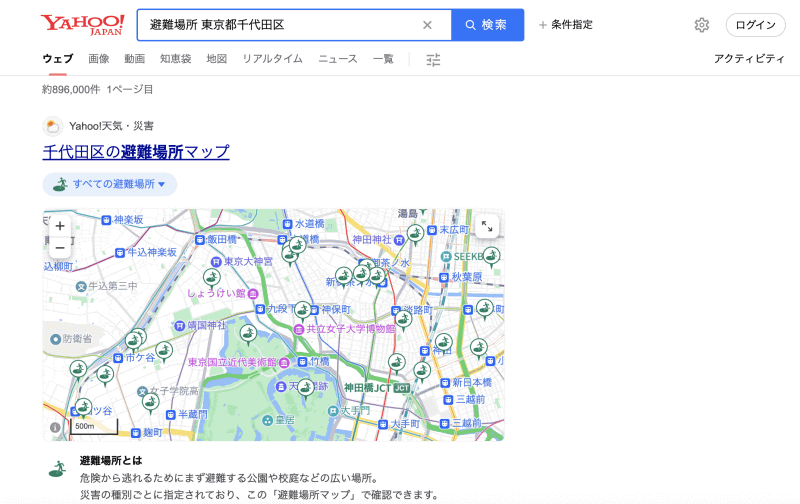Click the 約896,000件 result count text
This screenshot has width=800, height=504.
click(71, 89)
